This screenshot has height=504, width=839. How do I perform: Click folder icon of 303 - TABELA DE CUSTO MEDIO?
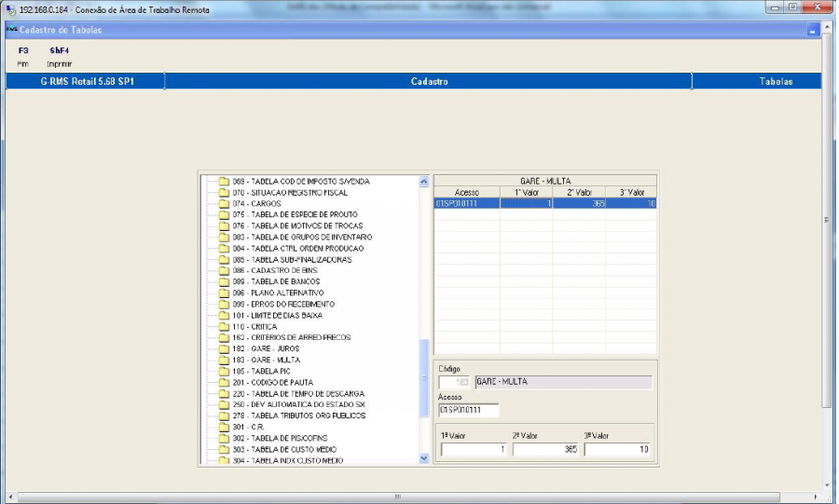[x=224, y=449]
